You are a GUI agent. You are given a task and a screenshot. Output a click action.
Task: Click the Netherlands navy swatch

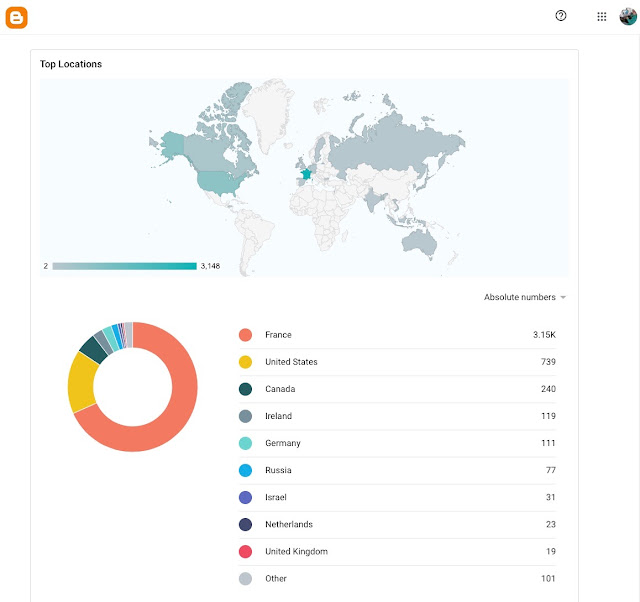(x=245, y=524)
